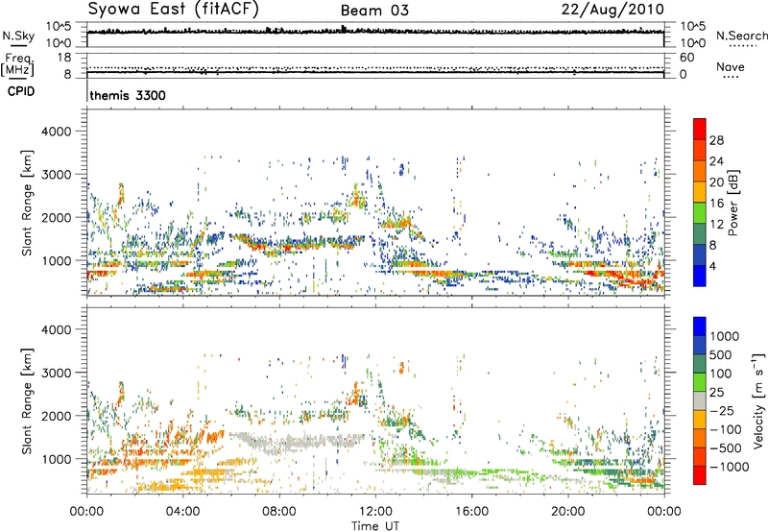Screen dimensions: 768x532
Task: Click the "08:00" time tick label
Action: coord(279,512)
